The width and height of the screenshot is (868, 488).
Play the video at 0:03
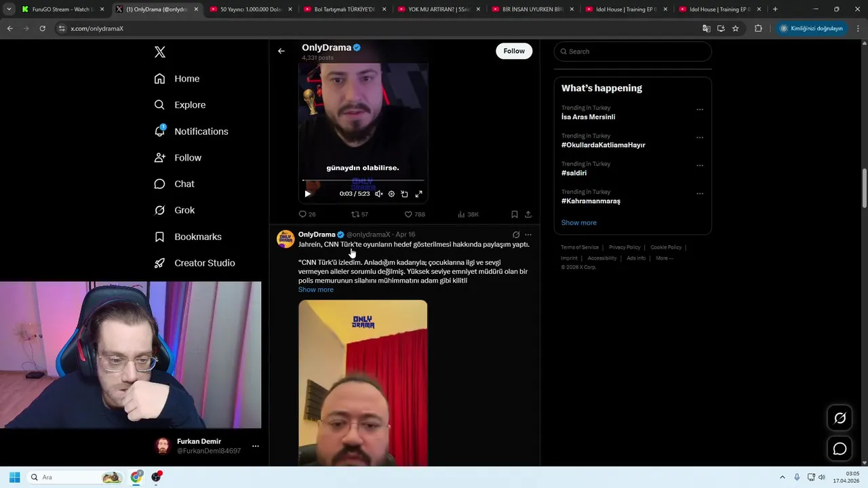click(307, 194)
